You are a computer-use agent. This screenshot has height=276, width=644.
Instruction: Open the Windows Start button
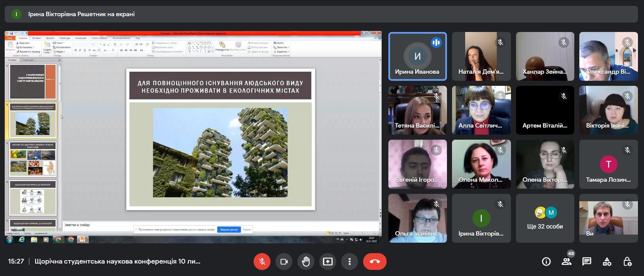(9, 239)
